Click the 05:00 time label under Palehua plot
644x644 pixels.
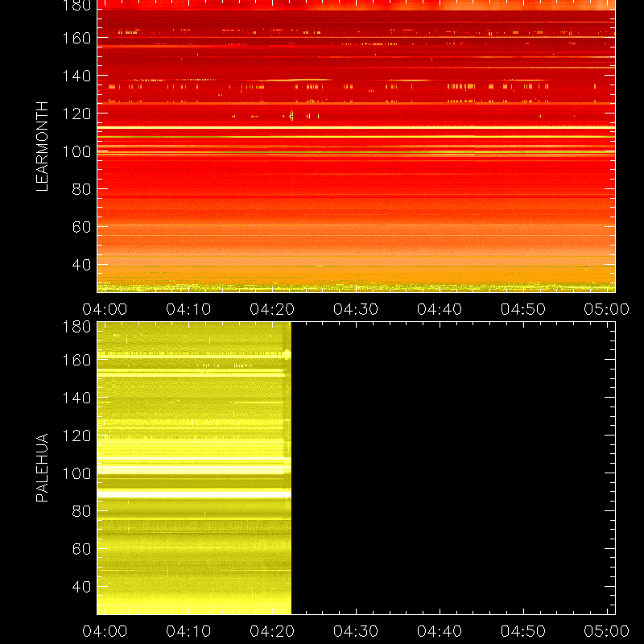[607, 631]
